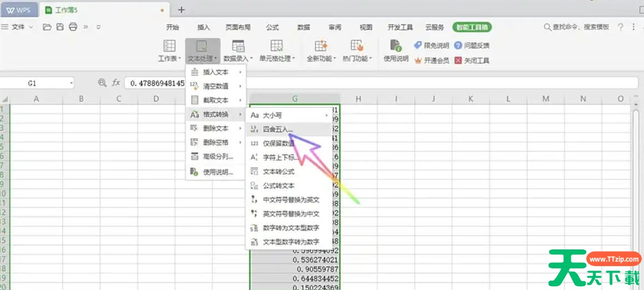Image resolution: width=644 pixels, height=290 pixels.
Task: Switch to the 数据 ribbon tab
Action: [303, 27]
